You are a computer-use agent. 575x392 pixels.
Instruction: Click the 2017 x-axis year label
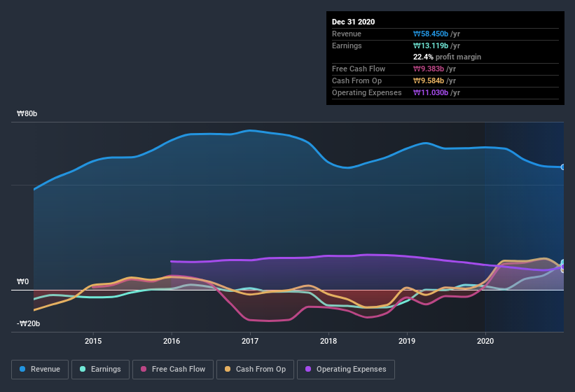pos(250,341)
